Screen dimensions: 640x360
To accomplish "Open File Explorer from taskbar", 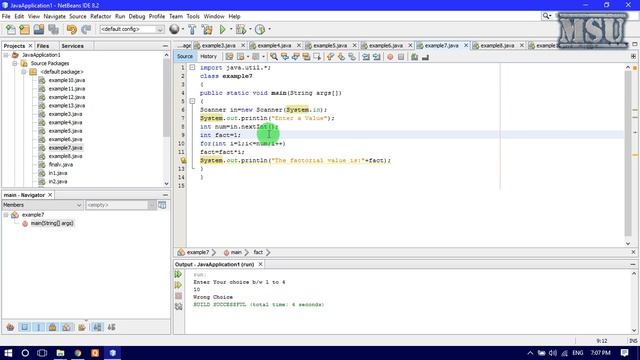I will tap(60, 353).
